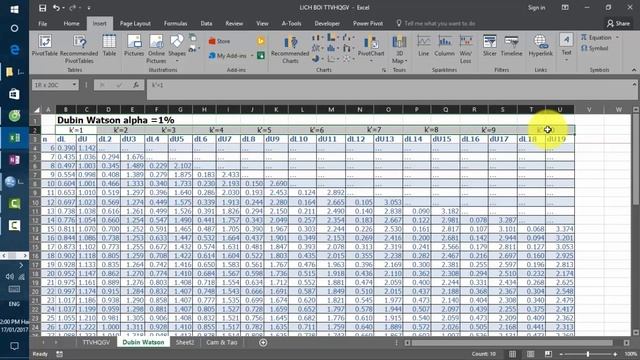Add a new sheet with plus button
Screen dimensions: 640x360
263,342
